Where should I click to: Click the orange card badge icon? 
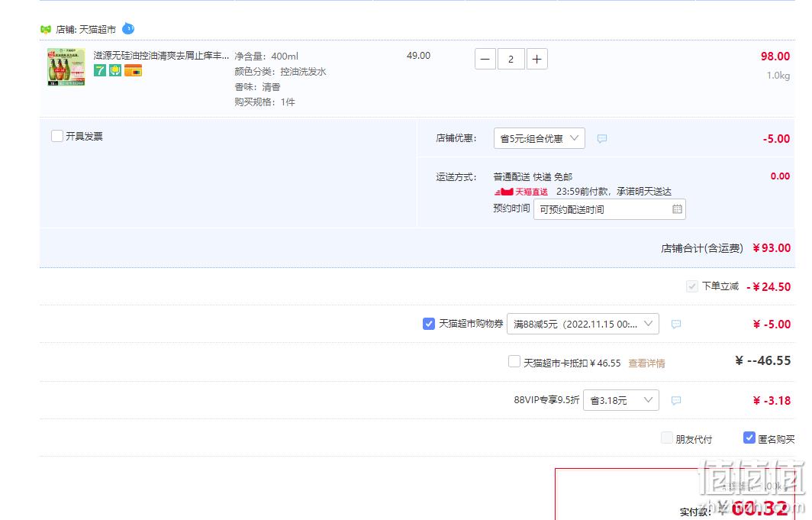click(x=133, y=70)
